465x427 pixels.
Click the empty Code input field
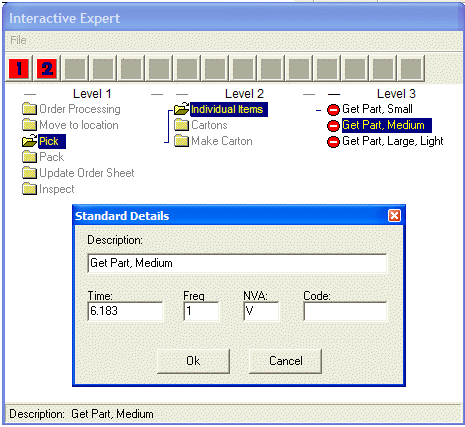pos(345,311)
